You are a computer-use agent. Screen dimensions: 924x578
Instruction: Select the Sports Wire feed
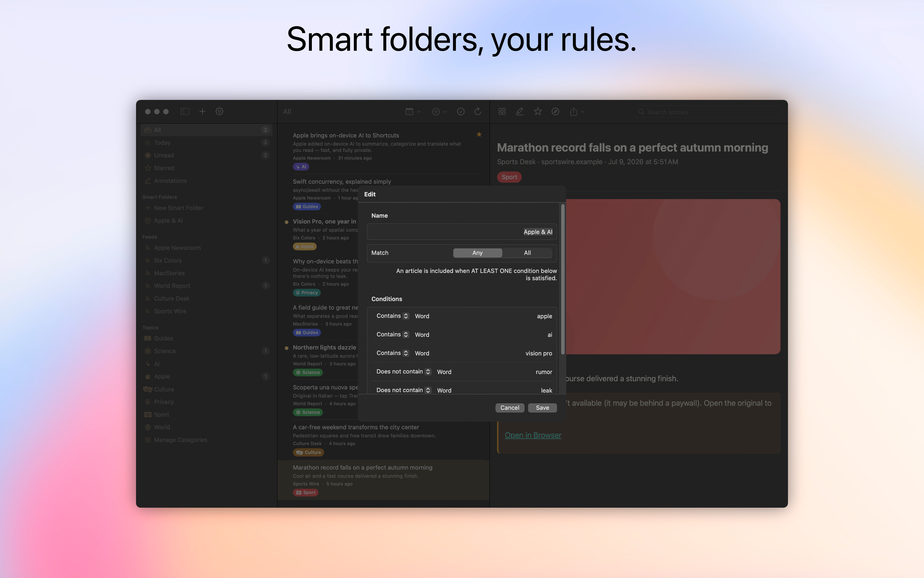(206, 311)
